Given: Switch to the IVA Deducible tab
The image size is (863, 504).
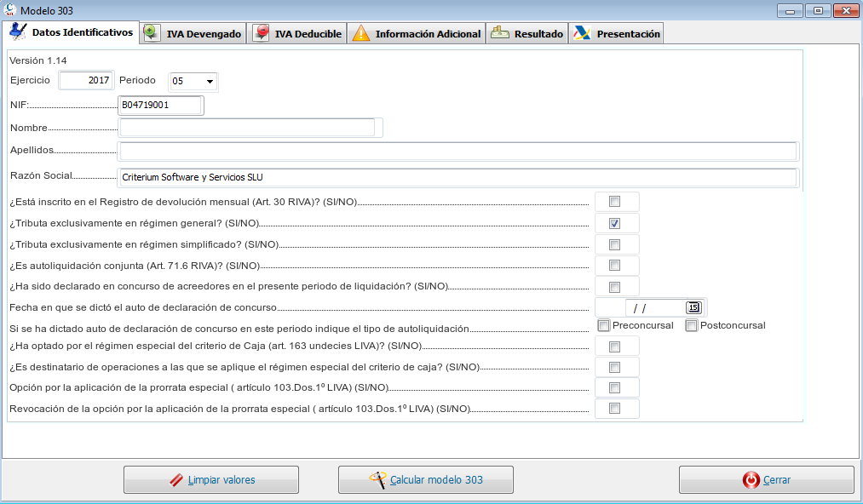Looking at the screenshot, I should pyautogui.click(x=298, y=33).
